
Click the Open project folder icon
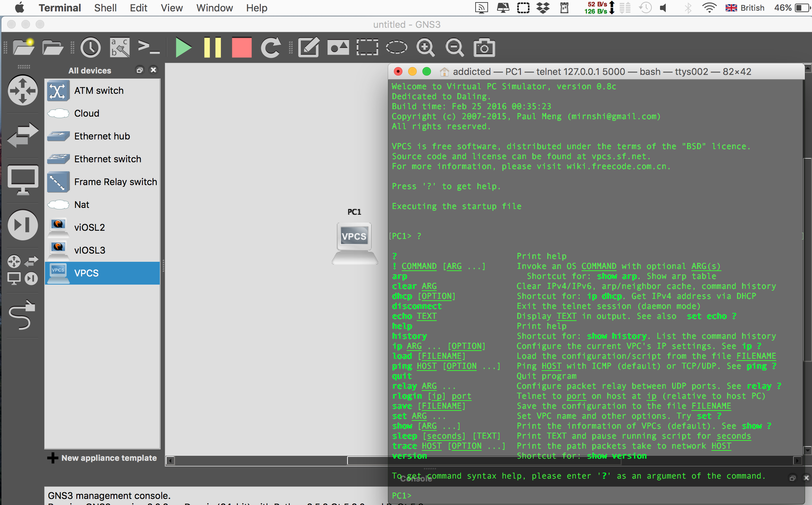pyautogui.click(x=52, y=47)
